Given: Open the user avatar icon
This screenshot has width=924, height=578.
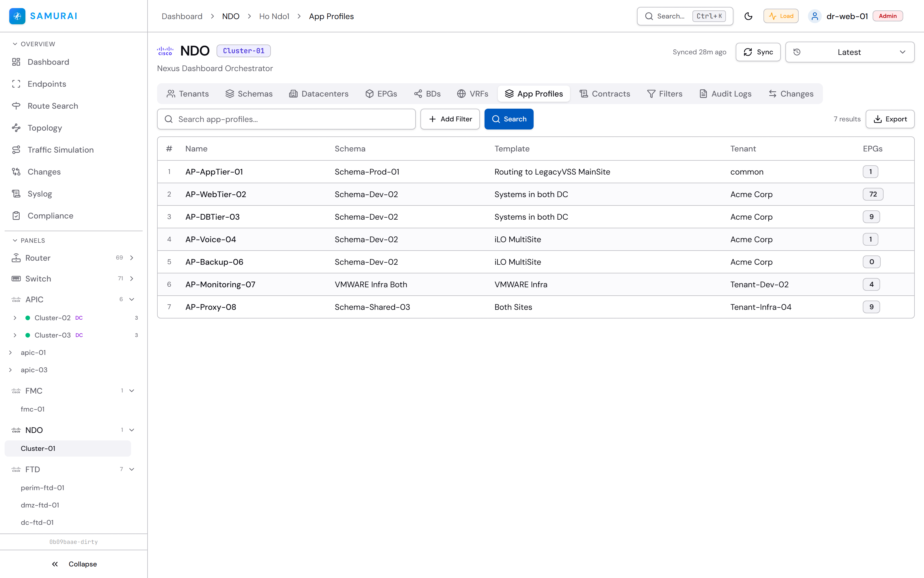Looking at the screenshot, I should (815, 16).
